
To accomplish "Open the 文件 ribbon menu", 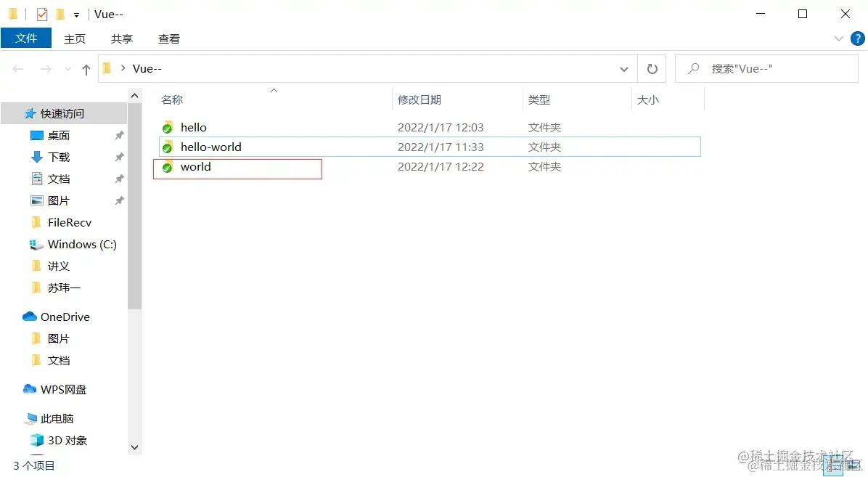I will (x=26, y=38).
